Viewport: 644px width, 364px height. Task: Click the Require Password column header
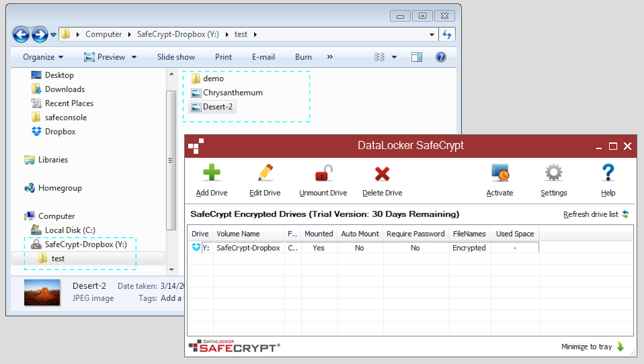[x=416, y=234]
